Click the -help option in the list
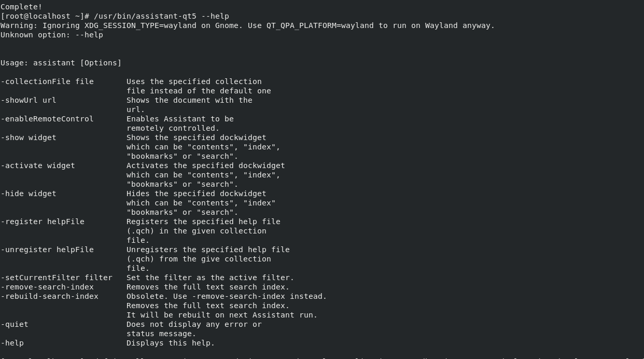Image resolution: width=644 pixels, height=359 pixels. coord(12,343)
